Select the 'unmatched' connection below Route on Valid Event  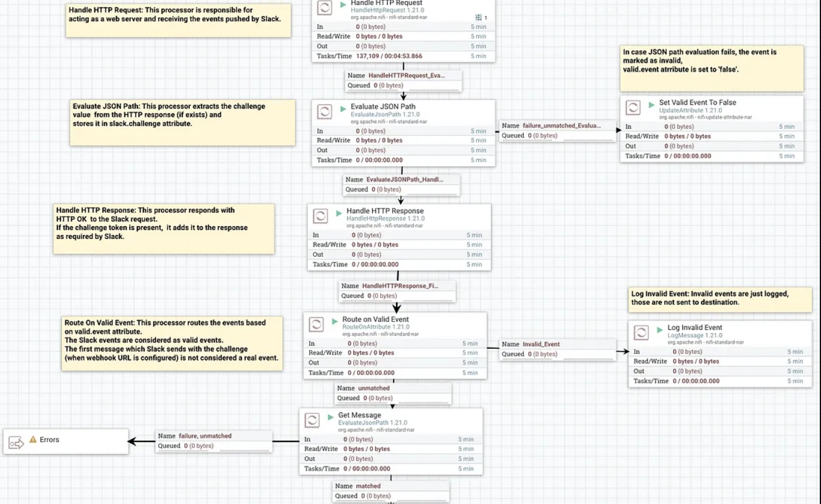tap(392, 393)
